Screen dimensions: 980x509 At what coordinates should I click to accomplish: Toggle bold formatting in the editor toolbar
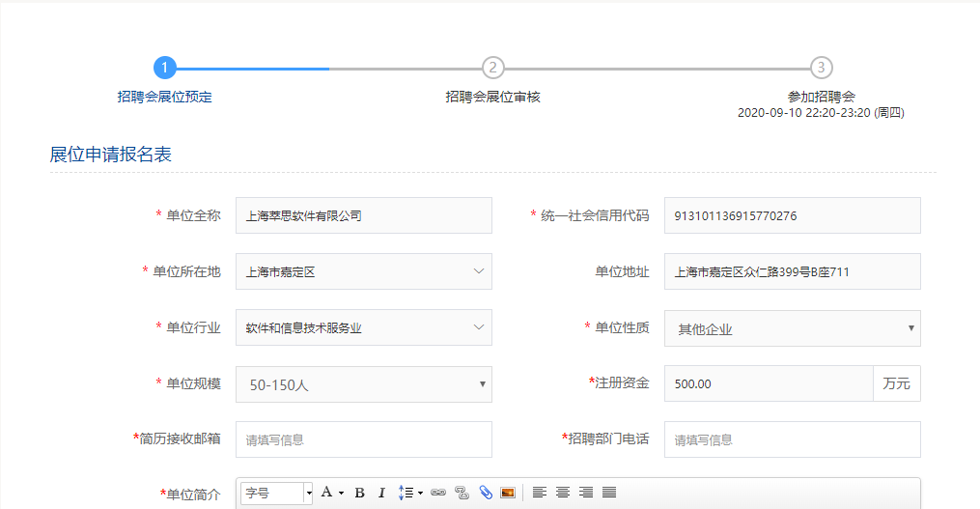pyautogui.click(x=359, y=493)
